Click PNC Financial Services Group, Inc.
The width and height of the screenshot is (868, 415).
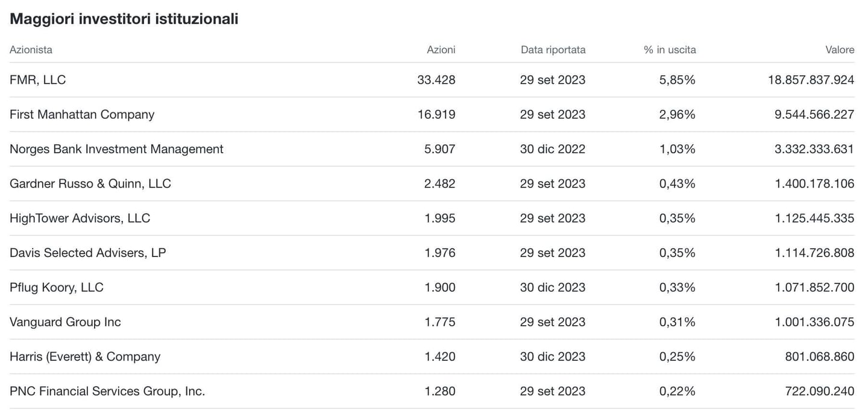[x=107, y=391]
